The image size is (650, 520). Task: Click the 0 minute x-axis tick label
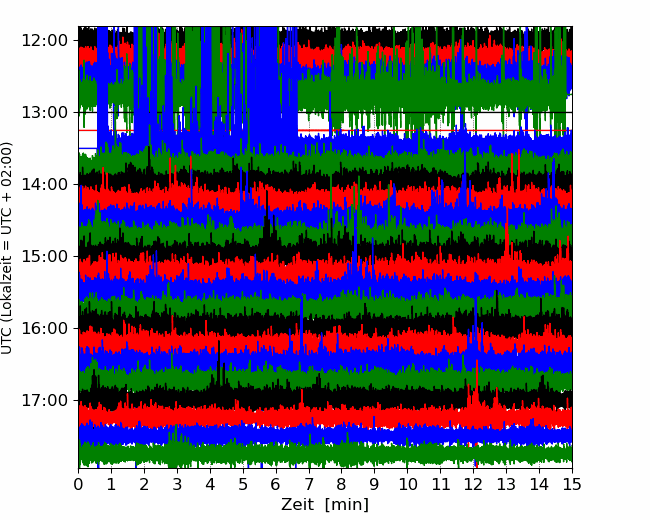[78, 484]
